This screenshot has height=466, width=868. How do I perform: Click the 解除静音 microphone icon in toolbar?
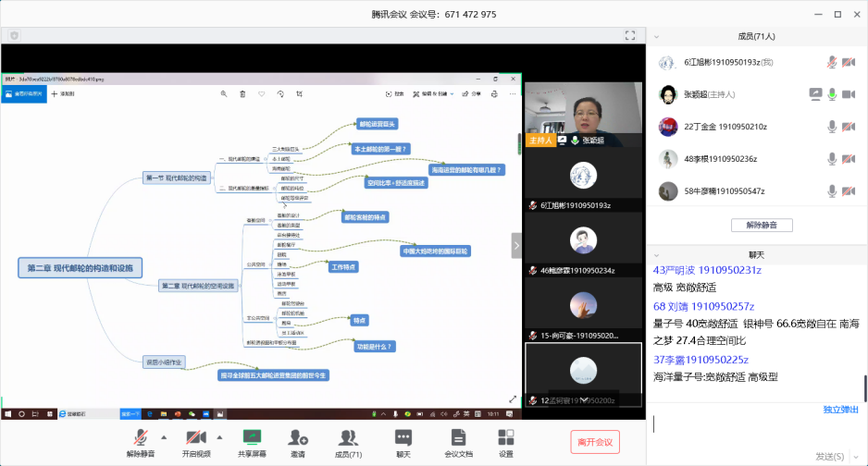click(141, 438)
